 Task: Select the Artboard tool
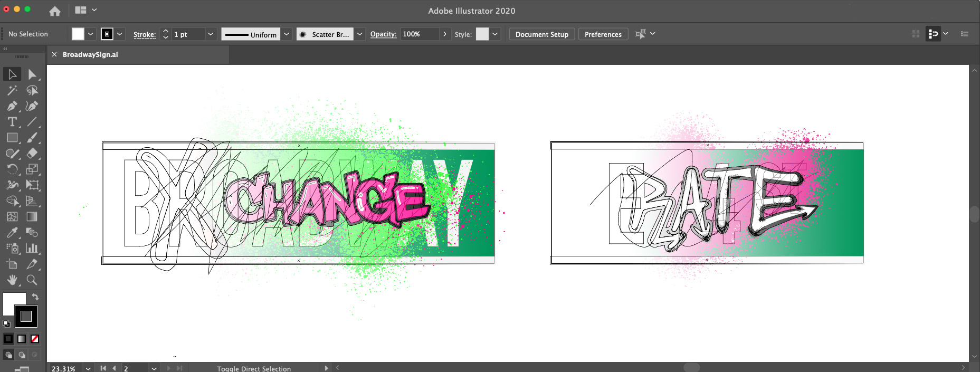pyautogui.click(x=12, y=264)
